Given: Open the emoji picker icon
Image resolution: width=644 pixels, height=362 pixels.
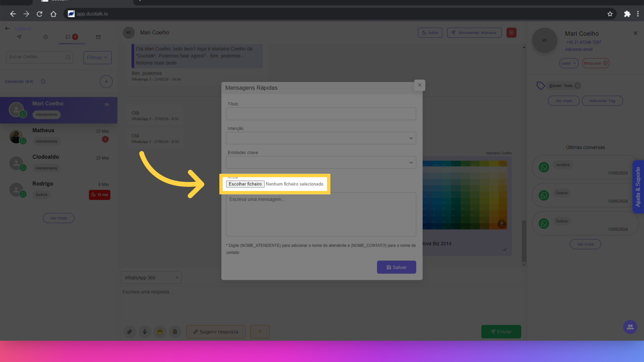Looking at the screenshot, I should (x=160, y=331).
